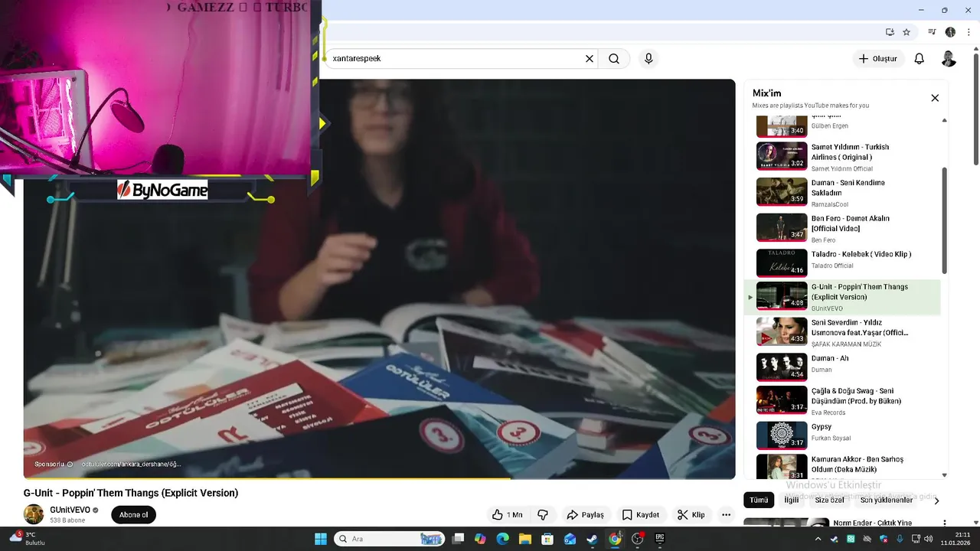This screenshot has width=980, height=551.
Task: Open Epic Games Launcher from taskbar
Action: (x=659, y=539)
